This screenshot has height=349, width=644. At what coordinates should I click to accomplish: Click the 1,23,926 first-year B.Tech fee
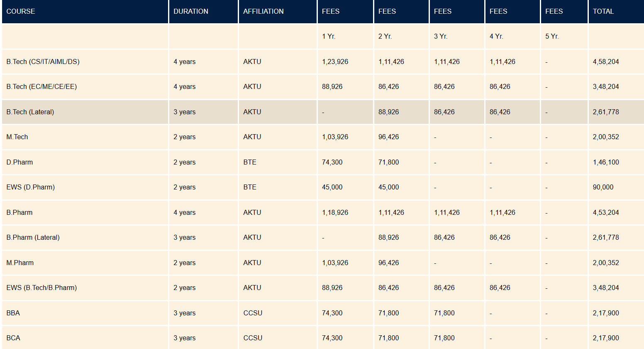coord(335,62)
